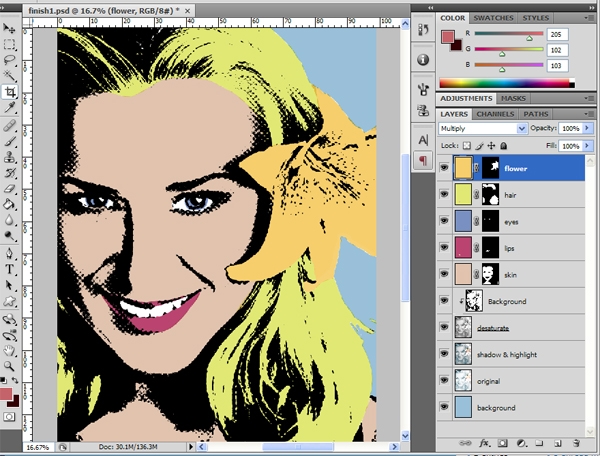Select the background layer row
600x456 pixels.
tap(510, 407)
